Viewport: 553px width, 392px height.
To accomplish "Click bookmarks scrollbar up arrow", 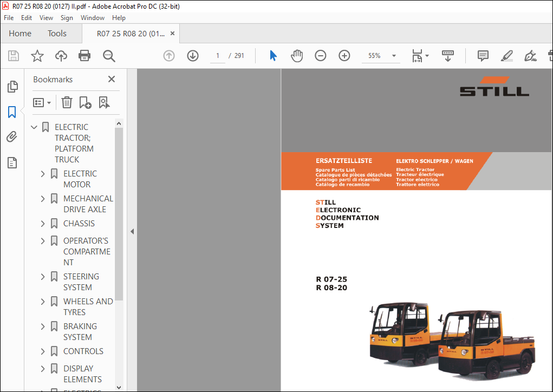I will pos(119,124).
